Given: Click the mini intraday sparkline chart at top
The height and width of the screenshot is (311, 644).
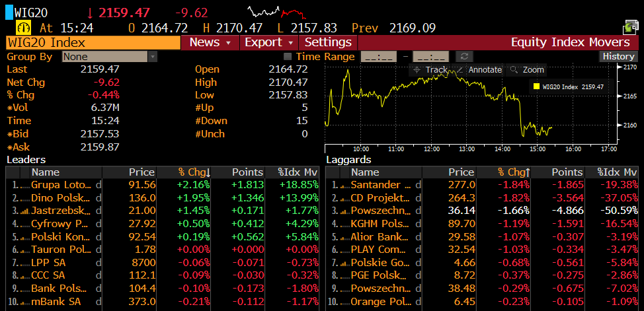Looking at the screenshot, I should click(276, 13).
